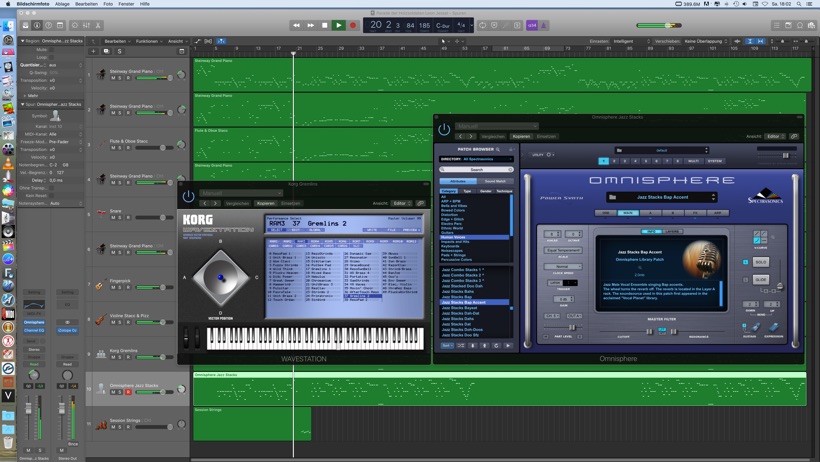Click Vergleichen in the Korg plugin header
Image resolution: width=820 pixels, height=462 pixels.
[237, 204]
